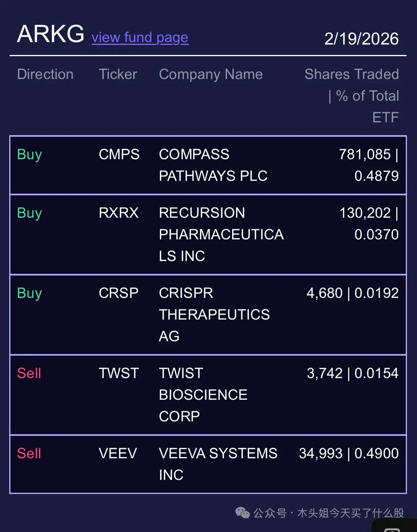Click the Sell label in the VEEV row

[29, 453]
